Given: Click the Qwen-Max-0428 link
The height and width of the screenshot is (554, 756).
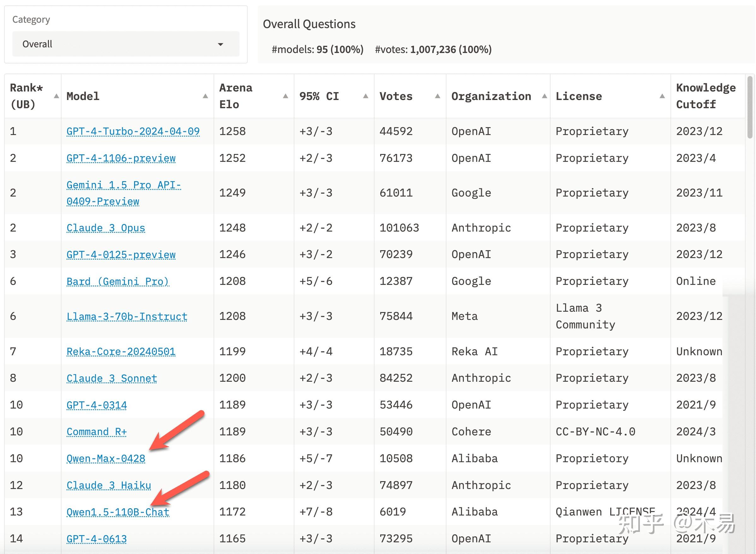Looking at the screenshot, I should (106, 458).
